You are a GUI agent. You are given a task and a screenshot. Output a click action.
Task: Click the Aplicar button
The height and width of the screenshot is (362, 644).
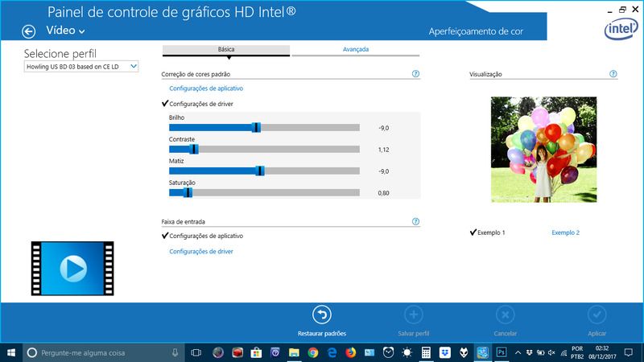tap(597, 321)
